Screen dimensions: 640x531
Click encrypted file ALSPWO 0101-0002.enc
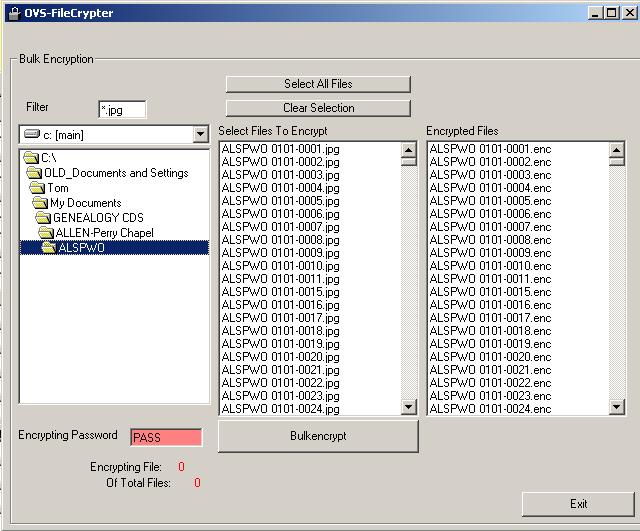click(x=490, y=162)
